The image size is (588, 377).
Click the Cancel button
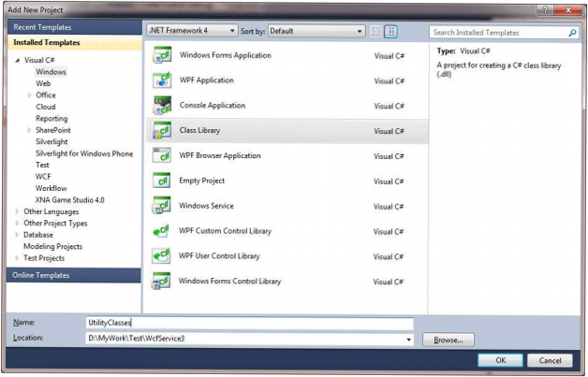coord(550,360)
